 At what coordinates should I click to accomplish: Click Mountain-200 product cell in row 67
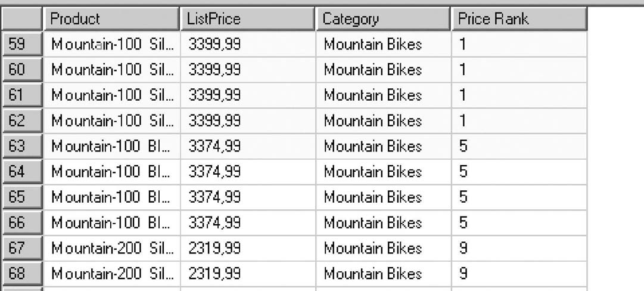pyautogui.click(x=112, y=248)
